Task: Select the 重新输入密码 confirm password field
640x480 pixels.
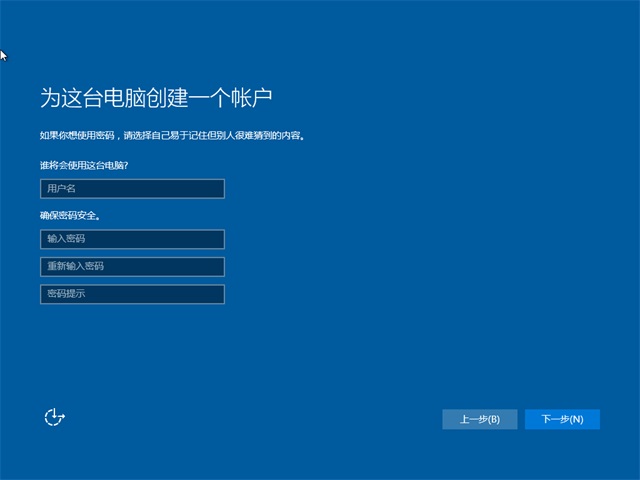Action: tap(132, 267)
